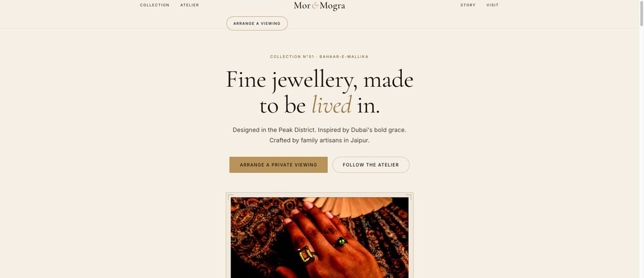Click the gold italic word "lived"

[x=332, y=106]
